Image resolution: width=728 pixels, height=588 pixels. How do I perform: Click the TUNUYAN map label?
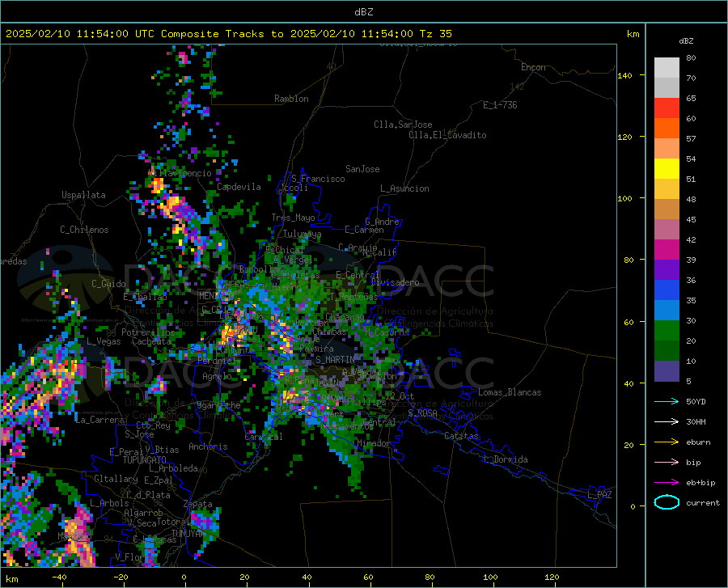click(188, 534)
